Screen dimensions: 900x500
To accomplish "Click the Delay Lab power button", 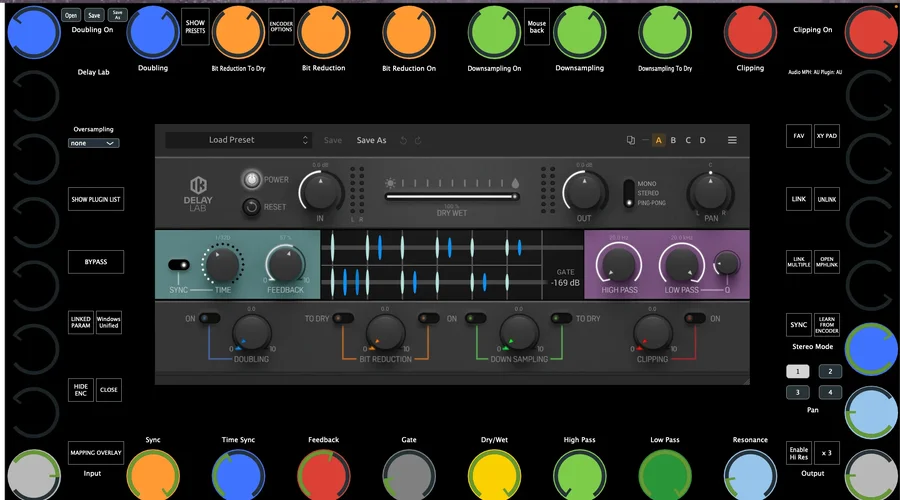I will pyautogui.click(x=251, y=180).
